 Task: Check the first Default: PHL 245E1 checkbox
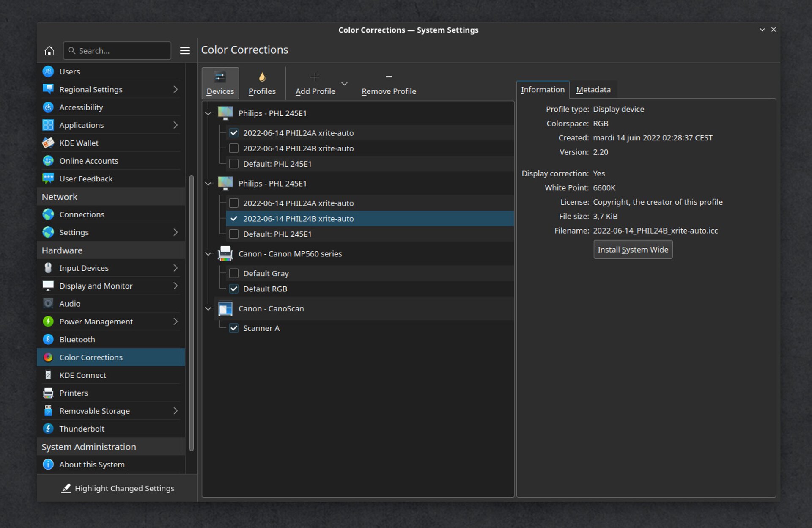tap(233, 164)
